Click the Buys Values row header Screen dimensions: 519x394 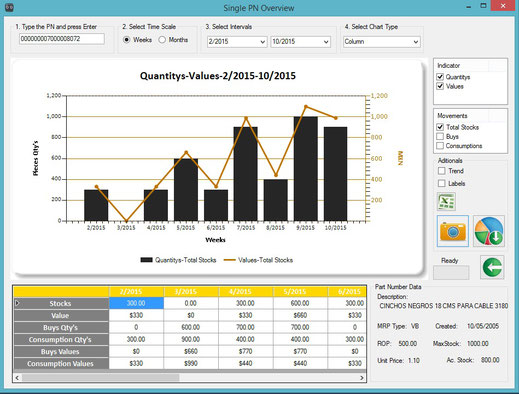click(61, 352)
